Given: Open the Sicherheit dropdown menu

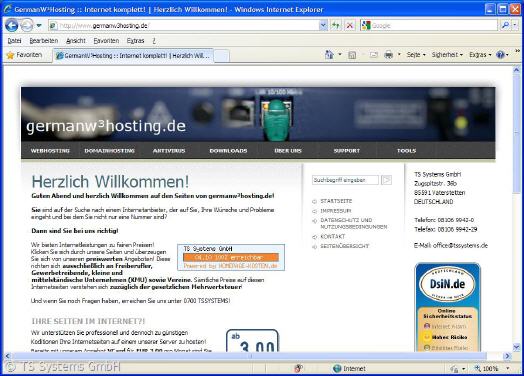Looking at the screenshot, I should pyautogui.click(x=447, y=55).
